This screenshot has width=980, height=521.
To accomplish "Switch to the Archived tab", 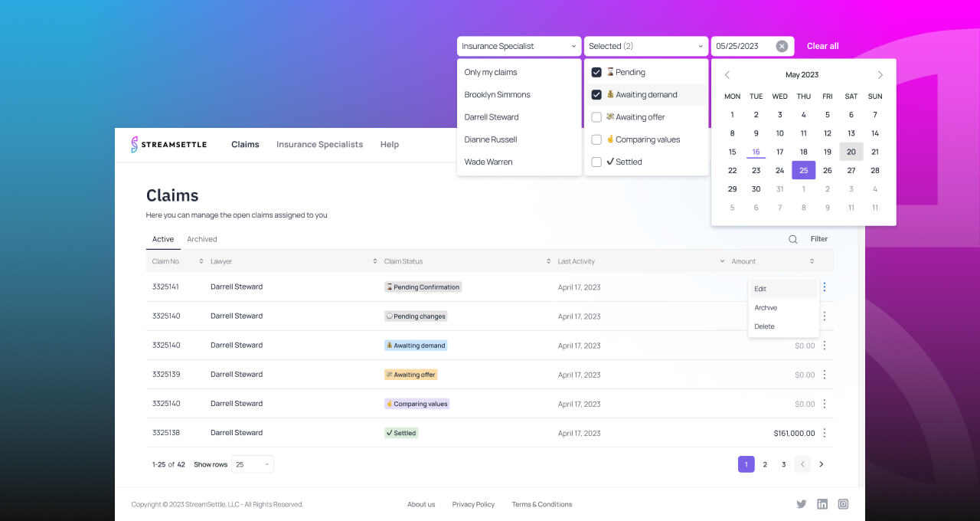I will tap(201, 239).
